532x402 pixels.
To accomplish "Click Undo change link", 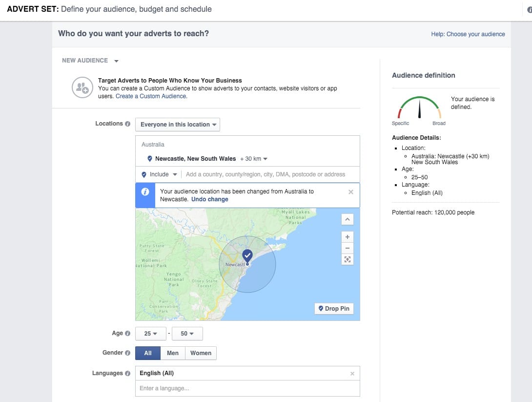I will pos(209,199).
